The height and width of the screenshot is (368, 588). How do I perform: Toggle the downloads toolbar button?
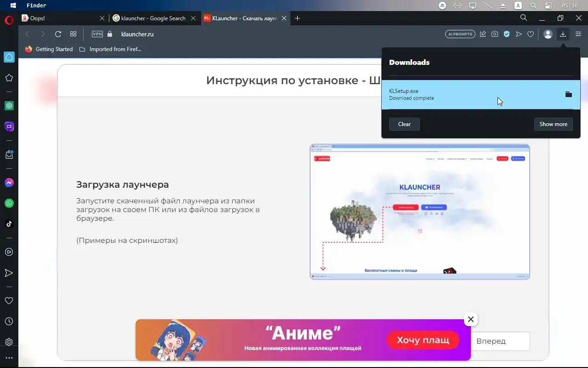pos(563,34)
